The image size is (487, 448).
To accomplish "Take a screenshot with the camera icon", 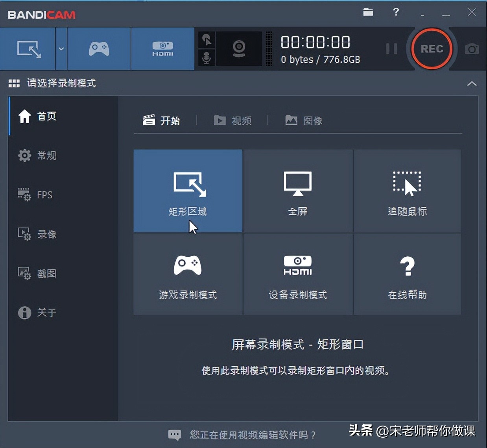I will pyautogui.click(x=472, y=49).
